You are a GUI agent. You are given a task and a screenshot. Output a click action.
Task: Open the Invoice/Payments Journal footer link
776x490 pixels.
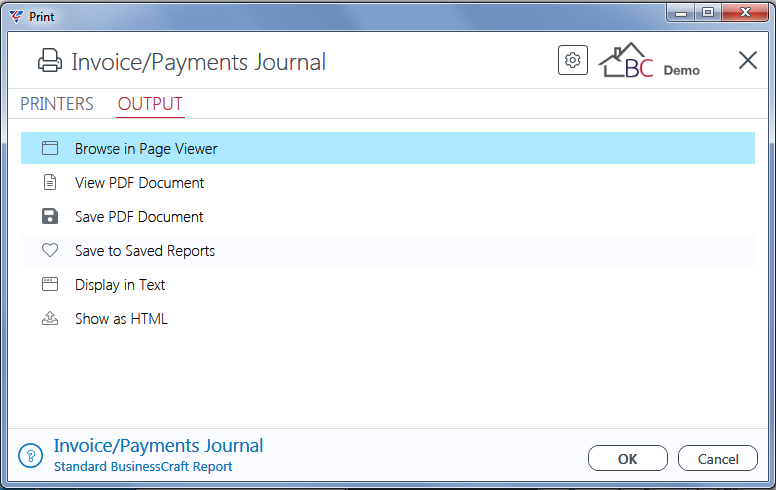[x=158, y=445]
